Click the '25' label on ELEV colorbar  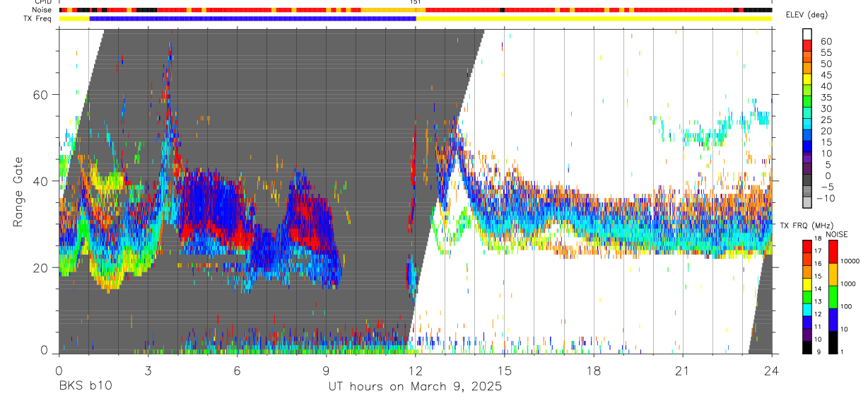(x=825, y=120)
